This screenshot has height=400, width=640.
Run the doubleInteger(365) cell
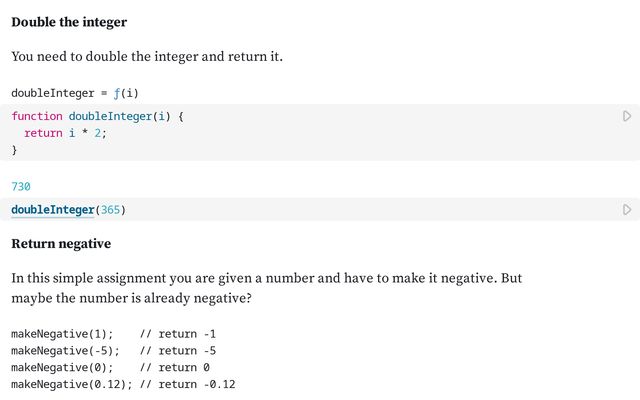pyautogui.click(x=627, y=210)
